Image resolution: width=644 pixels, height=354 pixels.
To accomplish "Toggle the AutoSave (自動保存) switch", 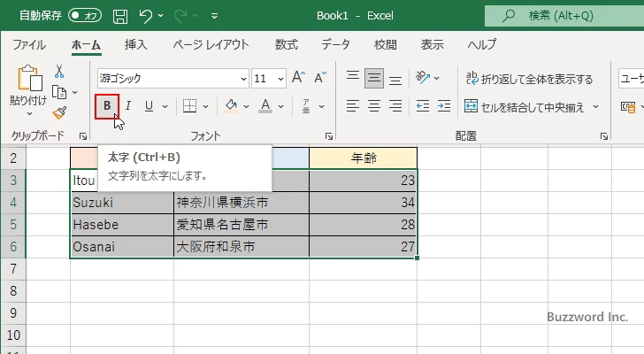I will coord(84,16).
